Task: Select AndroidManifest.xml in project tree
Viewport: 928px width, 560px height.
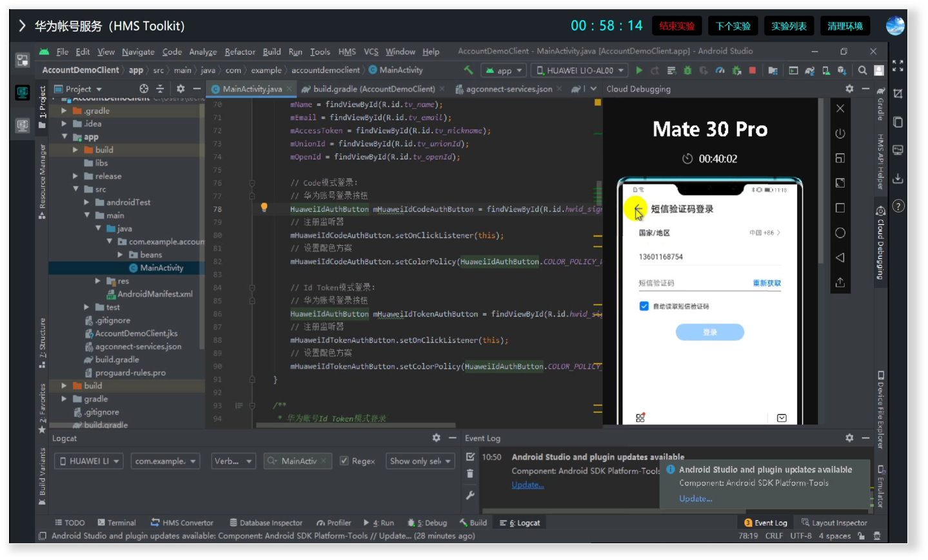Action: coord(155,294)
